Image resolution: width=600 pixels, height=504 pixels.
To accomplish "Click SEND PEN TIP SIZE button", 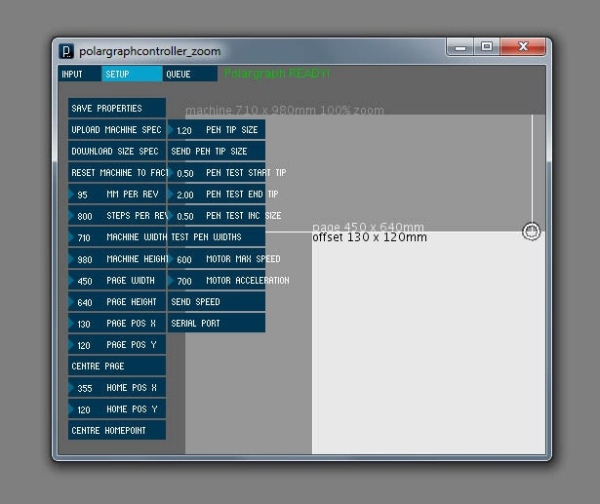I will pos(217,151).
